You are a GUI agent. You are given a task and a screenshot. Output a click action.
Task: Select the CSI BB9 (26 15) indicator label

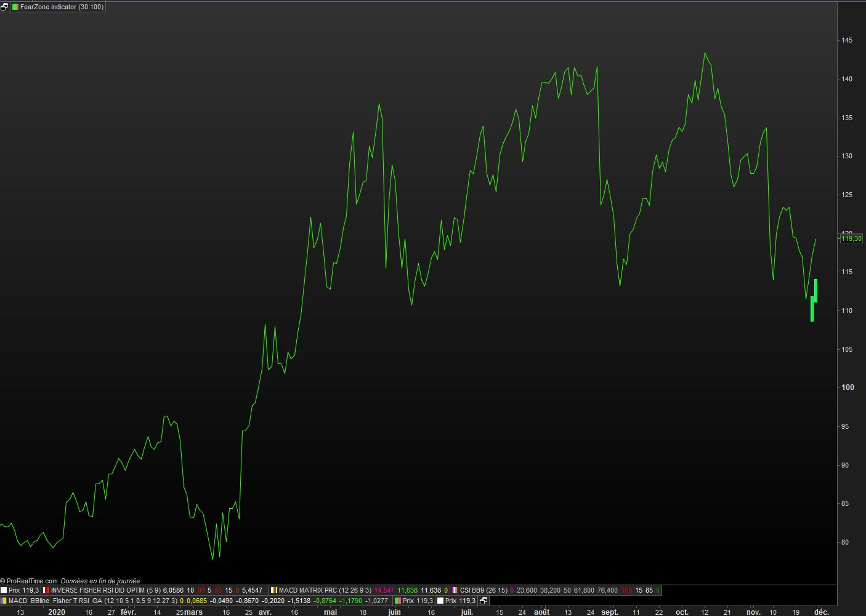[484, 590]
